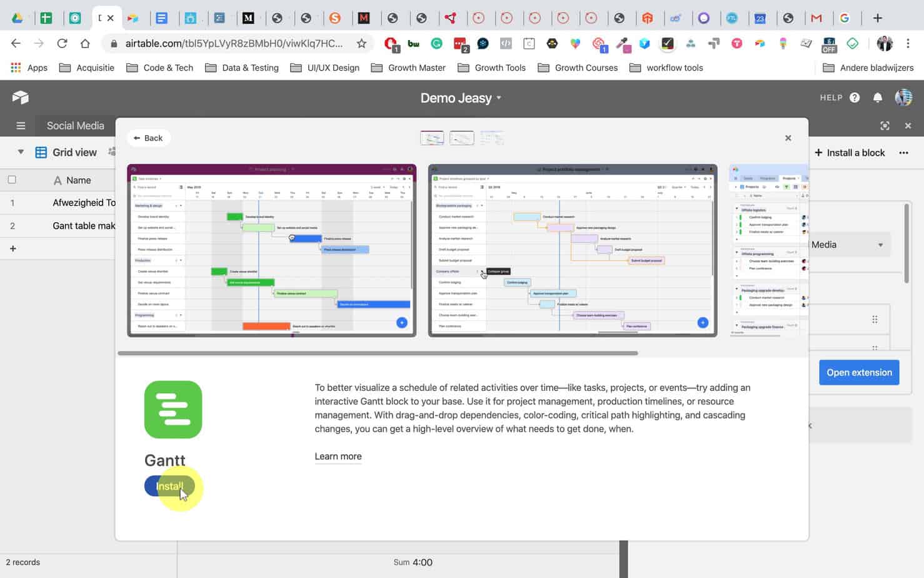
Task: Click the blue Open extension button
Action: point(859,372)
